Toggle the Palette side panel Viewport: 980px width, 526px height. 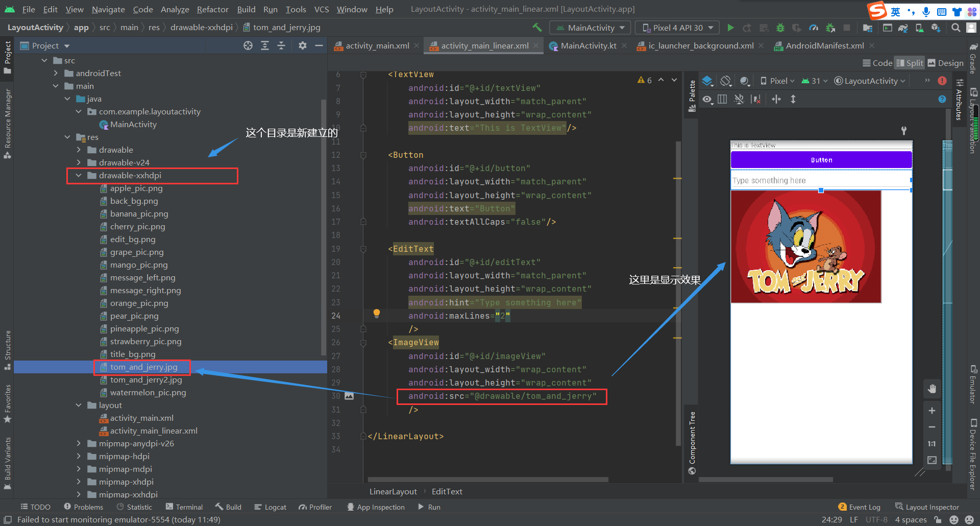(692, 96)
